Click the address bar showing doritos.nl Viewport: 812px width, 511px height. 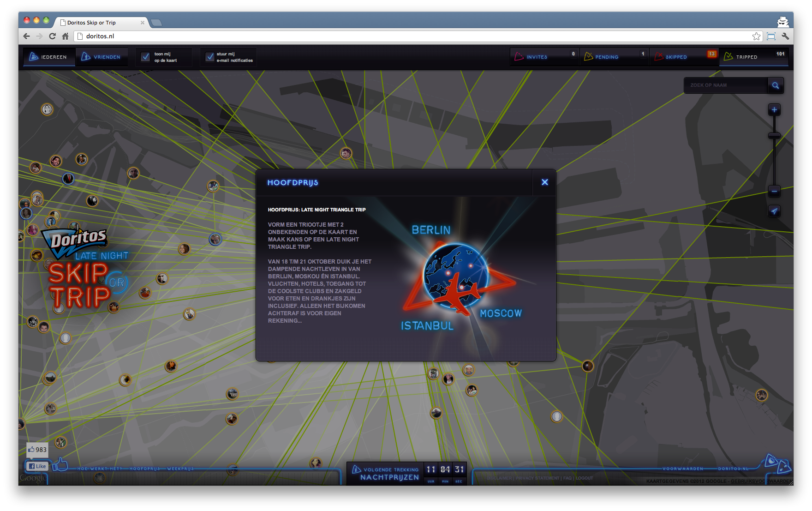(x=415, y=36)
